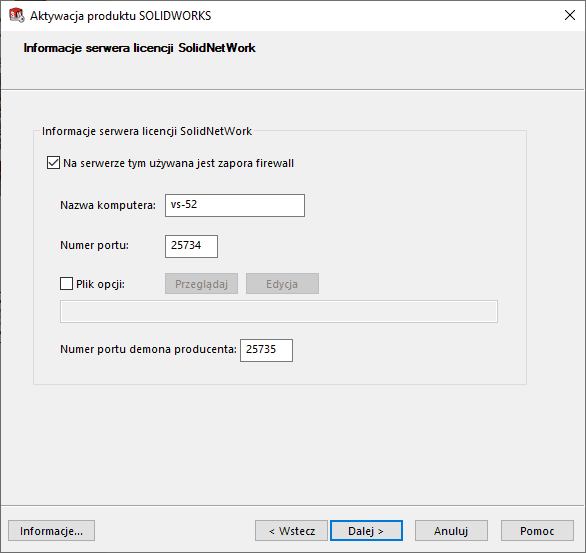Click the 'Numer portu demona producenta:' label
586x553 pixels.
(x=148, y=349)
